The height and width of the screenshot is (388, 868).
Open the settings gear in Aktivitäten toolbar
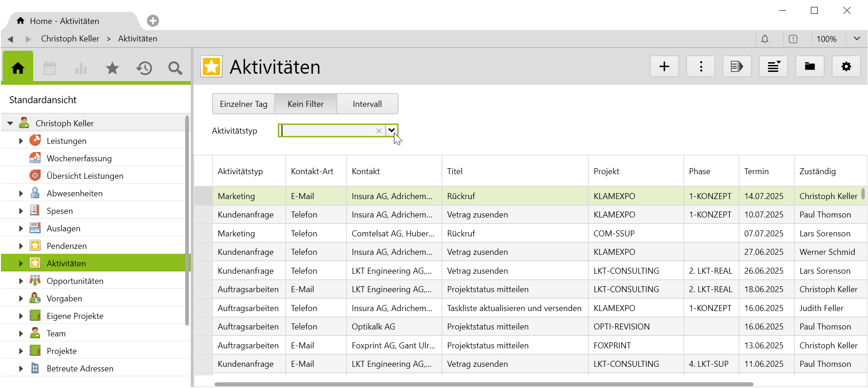[846, 67]
